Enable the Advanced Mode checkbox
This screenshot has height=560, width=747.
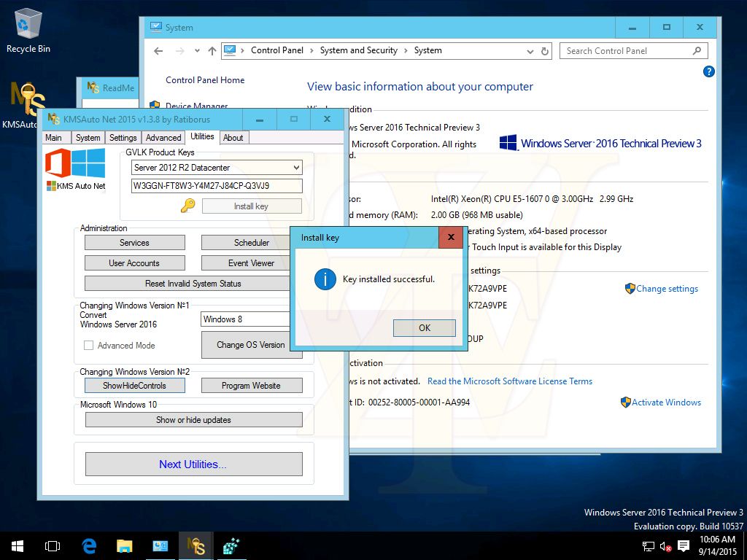pyautogui.click(x=88, y=346)
